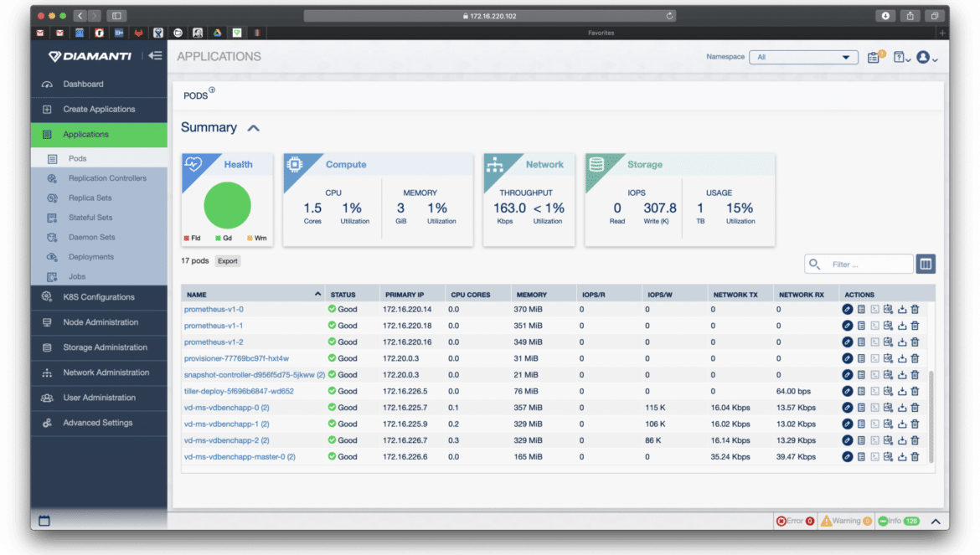
Task: Expand the bottom status bar chevron
Action: tap(936, 522)
